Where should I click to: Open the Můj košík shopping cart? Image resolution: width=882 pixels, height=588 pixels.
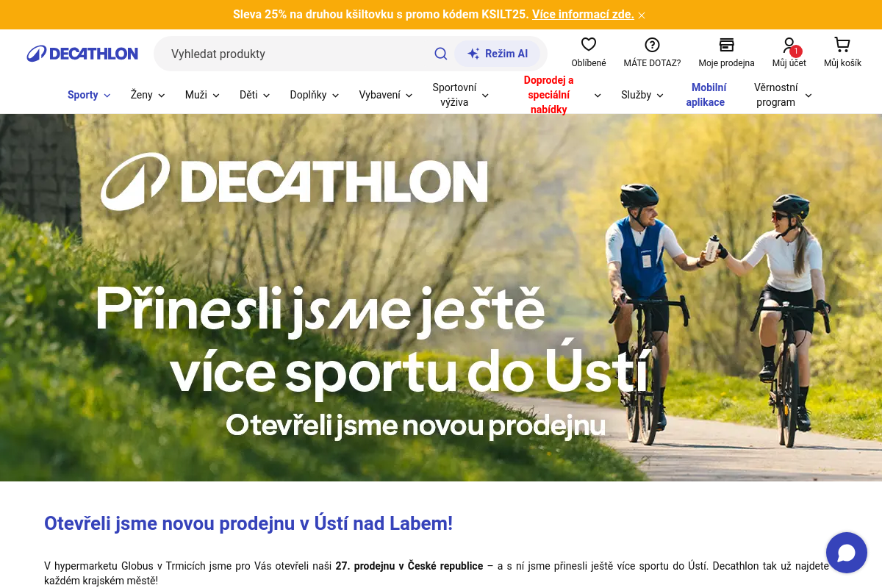pyautogui.click(x=841, y=44)
